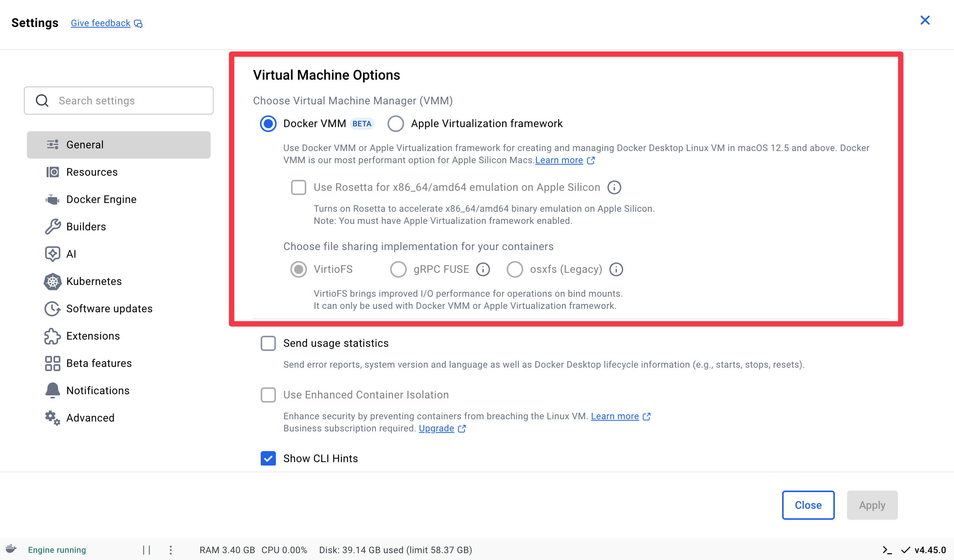The image size is (954, 560).
Task: Click the Software updates clock icon
Action: point(52,308)
